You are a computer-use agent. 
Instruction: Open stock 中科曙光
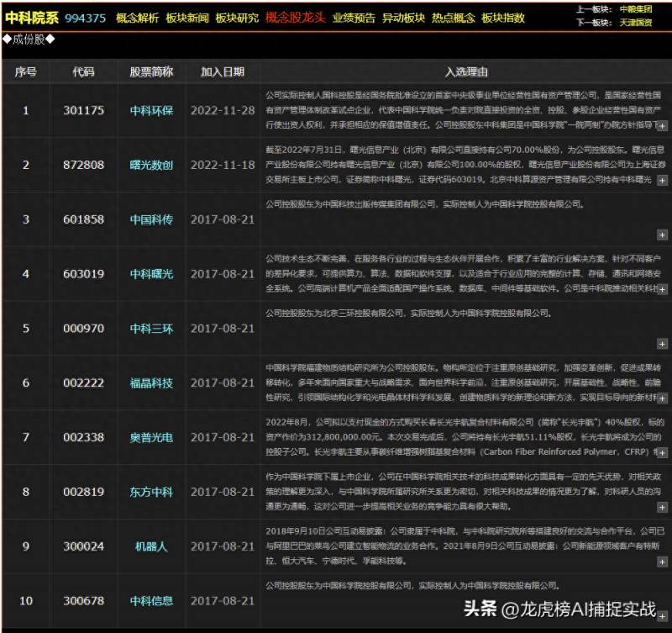152,274
